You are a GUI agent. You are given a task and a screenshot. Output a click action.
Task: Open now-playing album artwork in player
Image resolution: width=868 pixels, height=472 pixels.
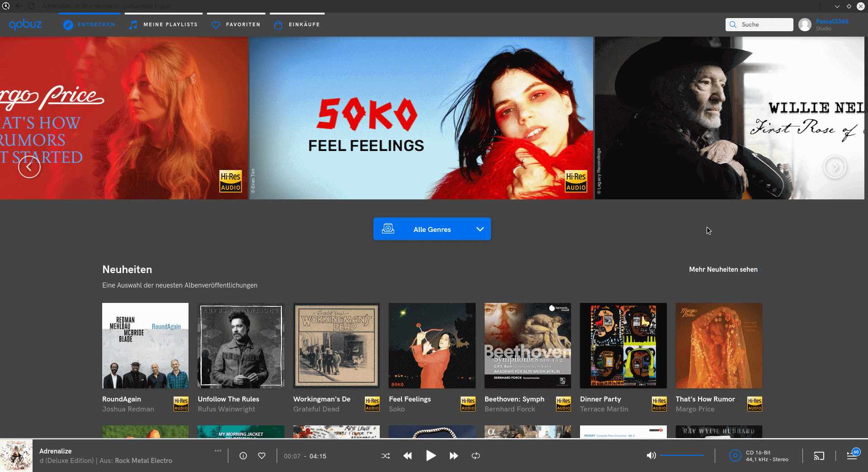(16, 456)
